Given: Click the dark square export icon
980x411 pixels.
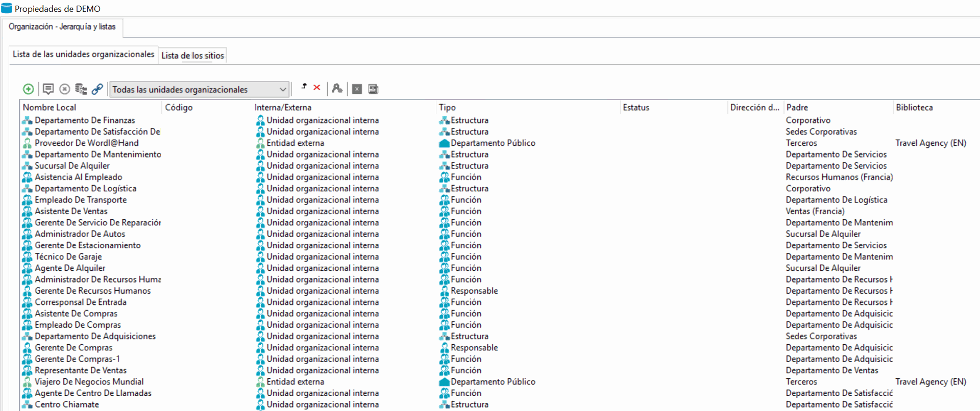Looking at the screenshot, I should point(357,89).
